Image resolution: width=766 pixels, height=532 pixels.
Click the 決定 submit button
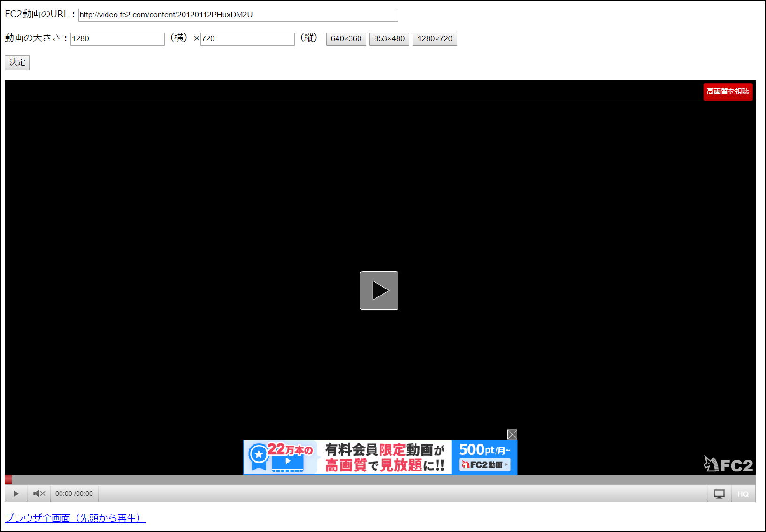17,62
